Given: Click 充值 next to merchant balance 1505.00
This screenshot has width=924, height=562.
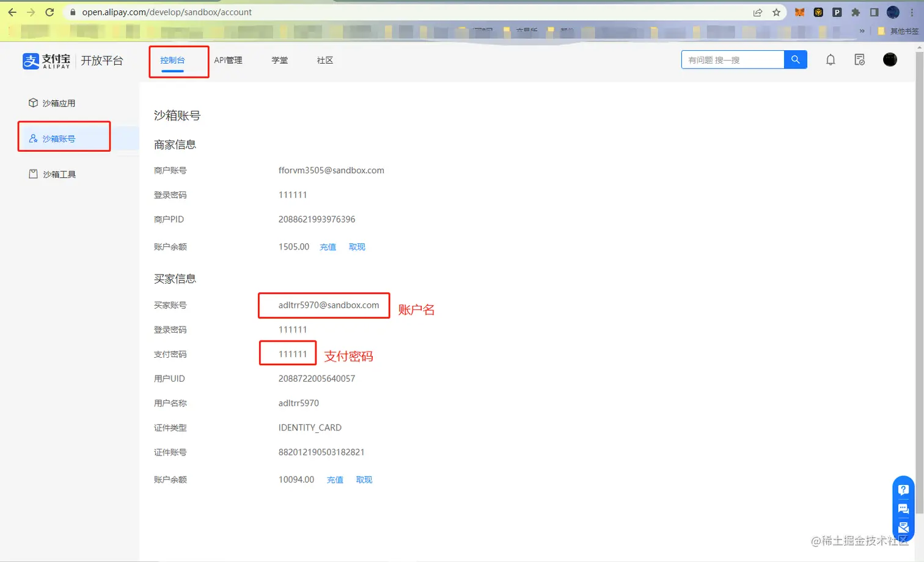Looking at the screenshot, I should [328, 247].
